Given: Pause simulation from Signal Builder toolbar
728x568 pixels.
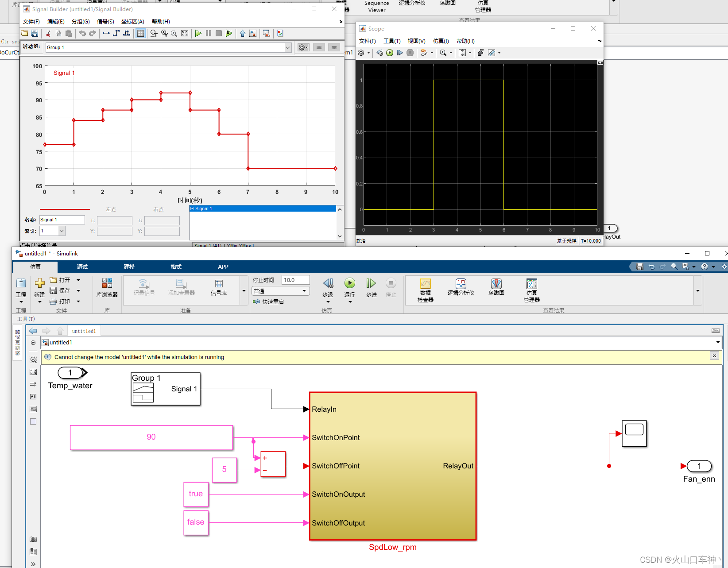Looking at the screenshot, I should pyautogui.click(x=209, y=33).
